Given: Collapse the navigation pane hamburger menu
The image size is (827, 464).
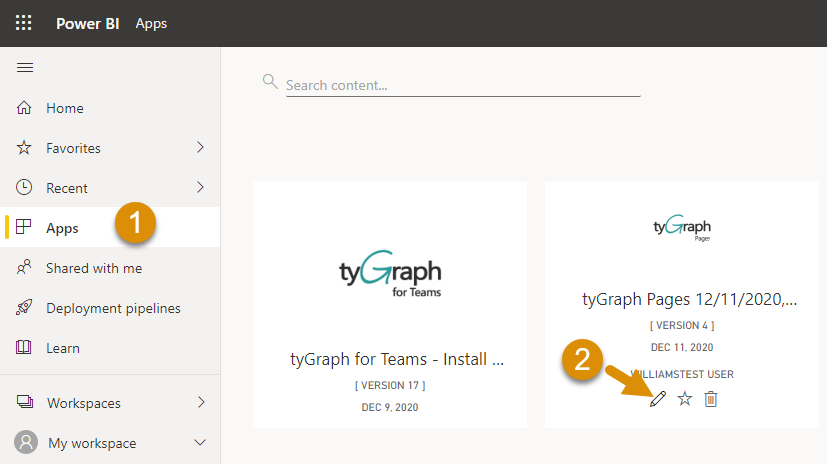Looking at the screenshot, I should pyautogui.click(x=25, y=68).
